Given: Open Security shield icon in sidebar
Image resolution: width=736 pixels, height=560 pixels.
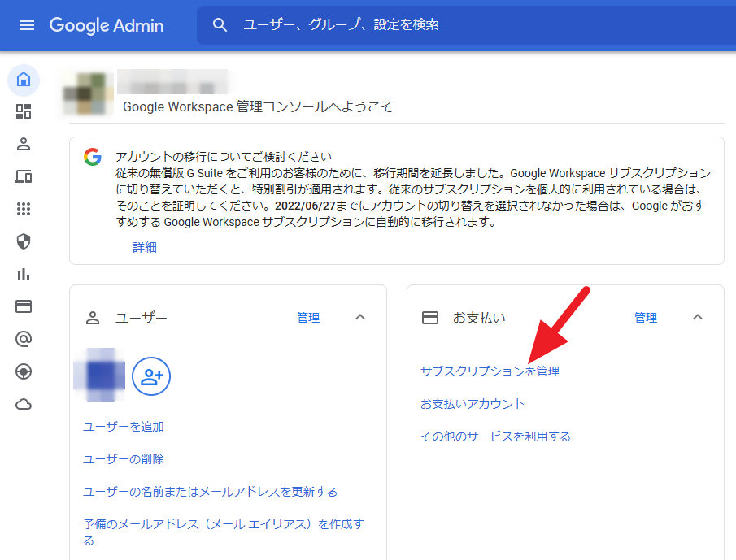Looking at the screenshot, I should click(x=24, y=241).
